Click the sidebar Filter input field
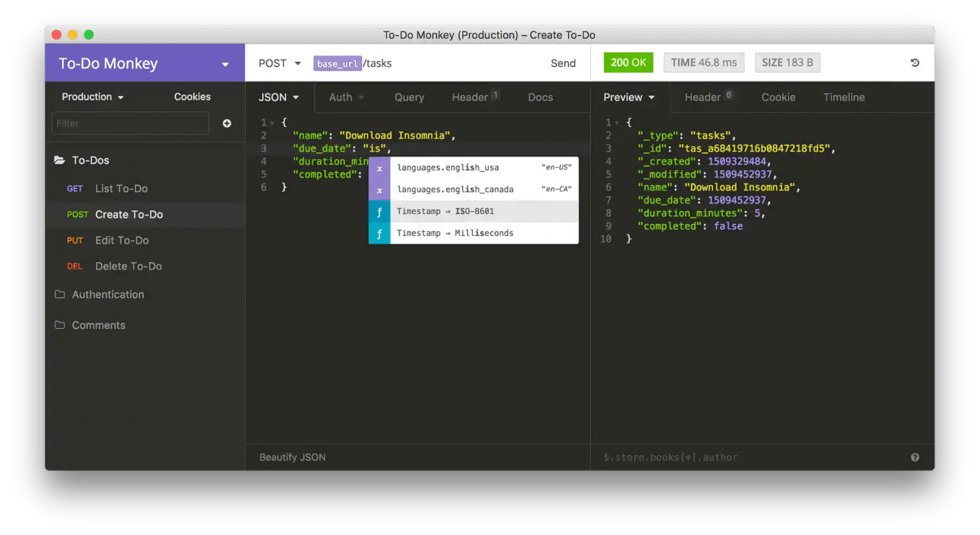Screen dimensions: 980x535 [130, 123]
